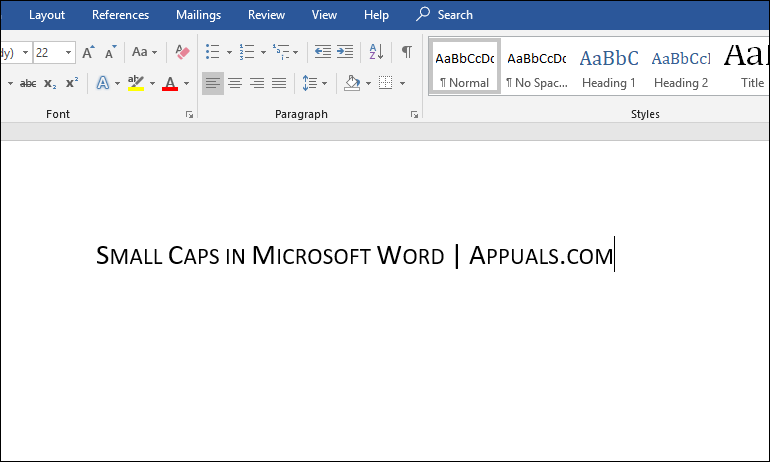Apply yellow text highlight color

click(136, 83)
